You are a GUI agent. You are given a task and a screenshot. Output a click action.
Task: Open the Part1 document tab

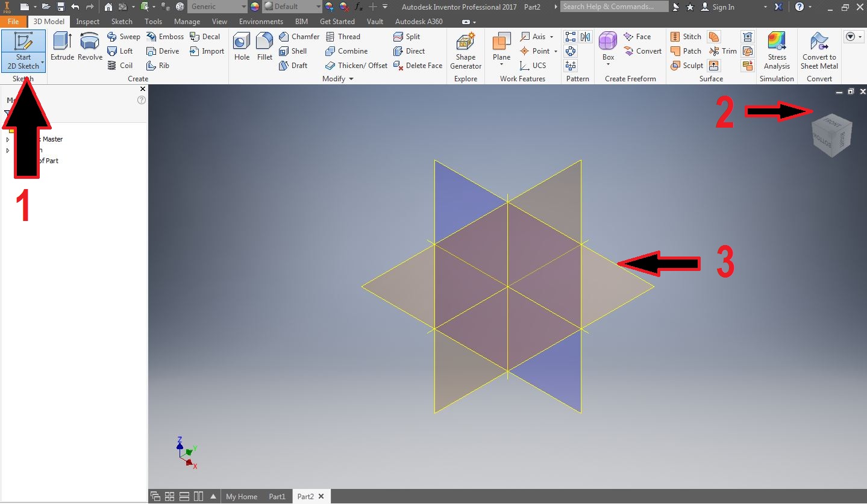[277, 496]
